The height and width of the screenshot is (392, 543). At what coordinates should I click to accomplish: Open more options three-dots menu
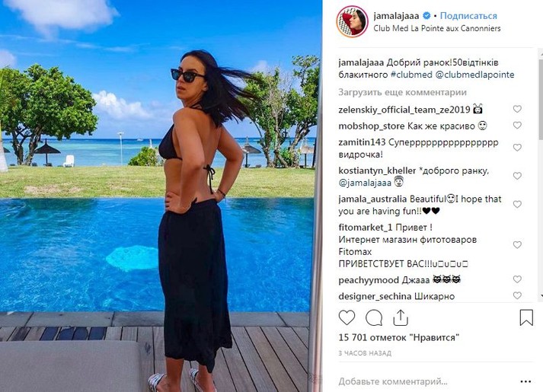coord(525,381)
